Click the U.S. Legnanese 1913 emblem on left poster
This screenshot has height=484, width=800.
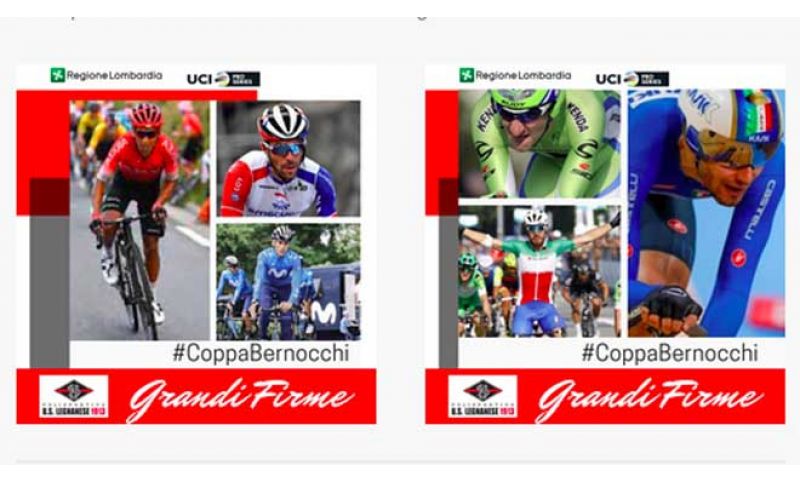(x=74, y=396)
